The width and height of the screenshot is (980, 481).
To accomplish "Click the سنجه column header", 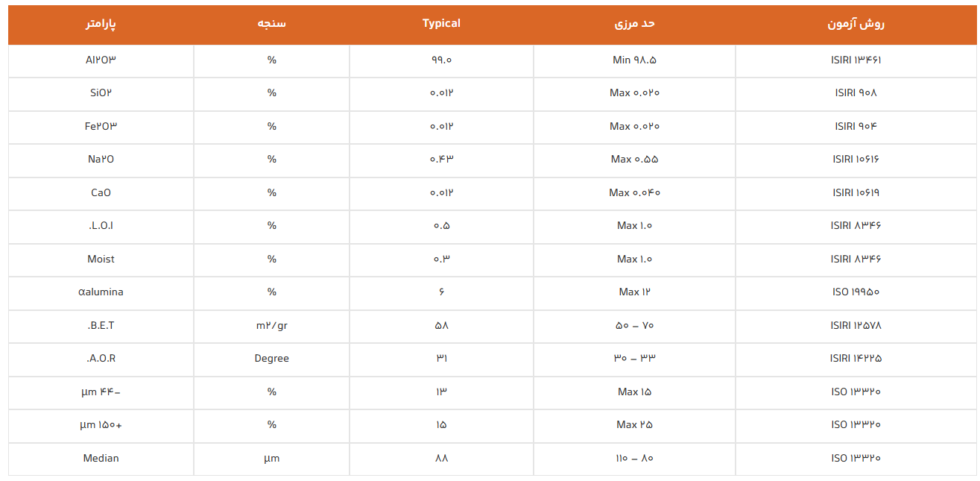I will (271, 24).
